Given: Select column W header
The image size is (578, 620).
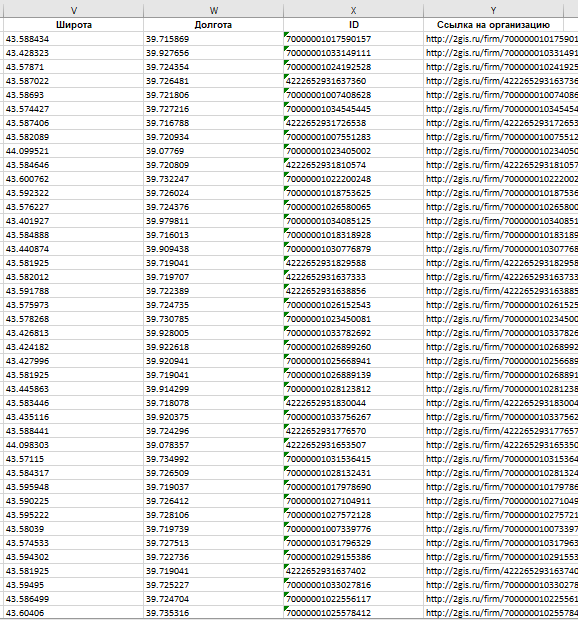Looking at the screenshot, I should click(x=213, y=11).
